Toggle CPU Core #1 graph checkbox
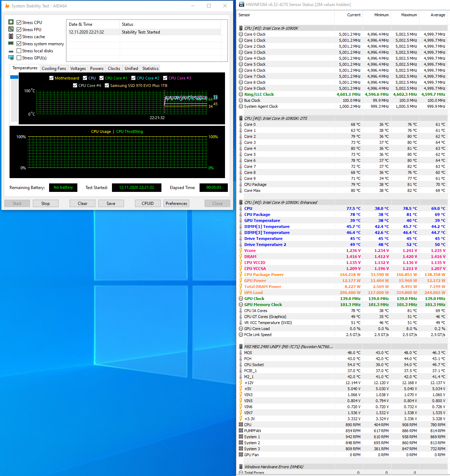The image size is (450, 476). click(101, 78)
